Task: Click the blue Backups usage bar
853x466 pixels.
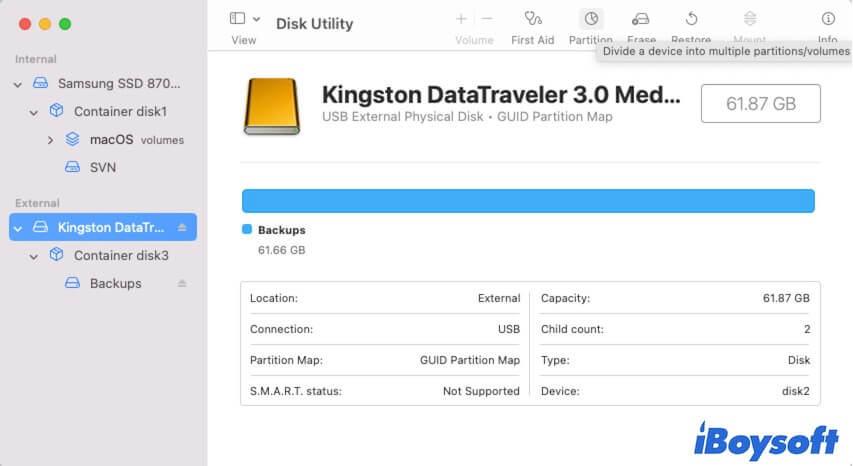Action: point(528,201)
